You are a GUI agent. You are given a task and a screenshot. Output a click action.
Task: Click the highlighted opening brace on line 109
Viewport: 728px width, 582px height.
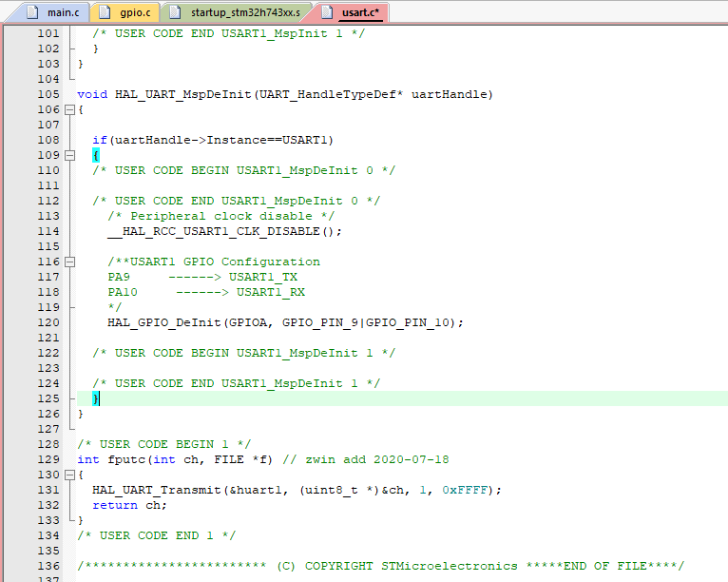tap(96, 155)
